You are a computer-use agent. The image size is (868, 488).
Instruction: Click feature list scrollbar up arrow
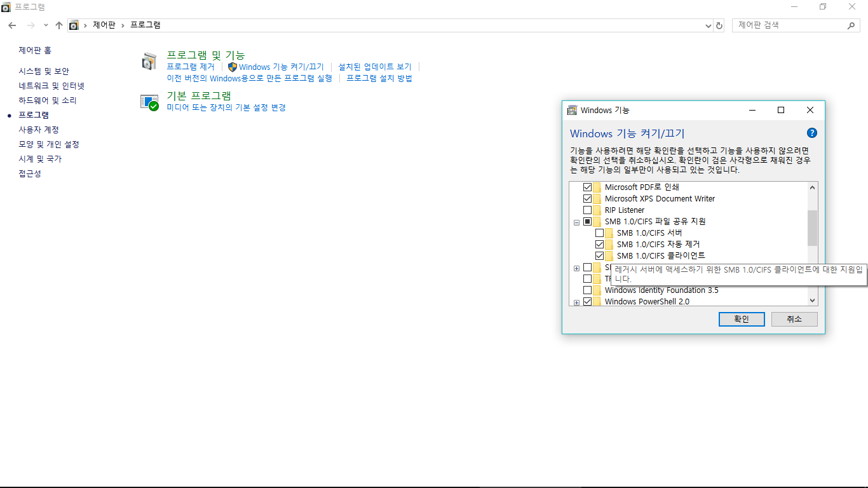click(x=812, y=187)
